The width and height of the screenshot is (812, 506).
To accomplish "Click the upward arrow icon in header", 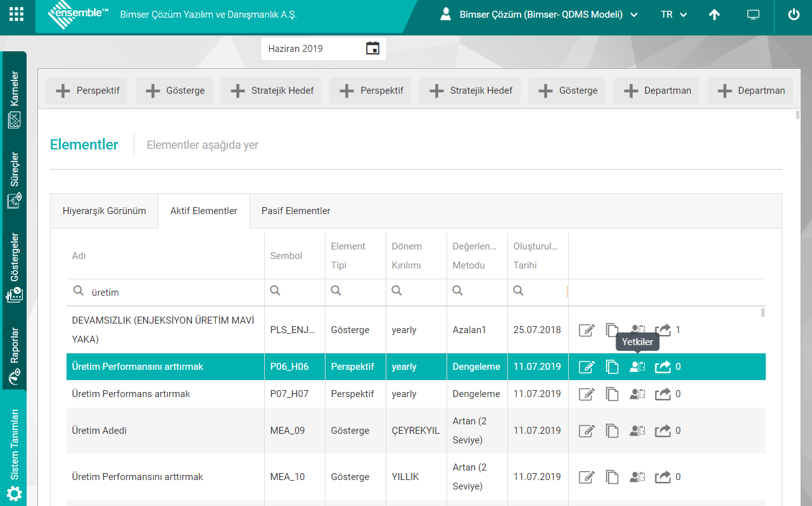I will pyautogui.click(x=714, y=15).
